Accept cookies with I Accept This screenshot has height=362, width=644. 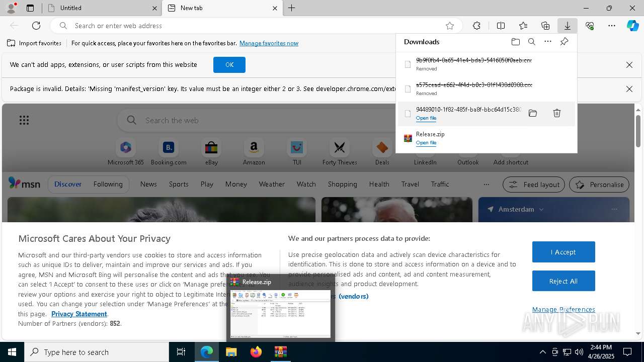click(563, 252)
